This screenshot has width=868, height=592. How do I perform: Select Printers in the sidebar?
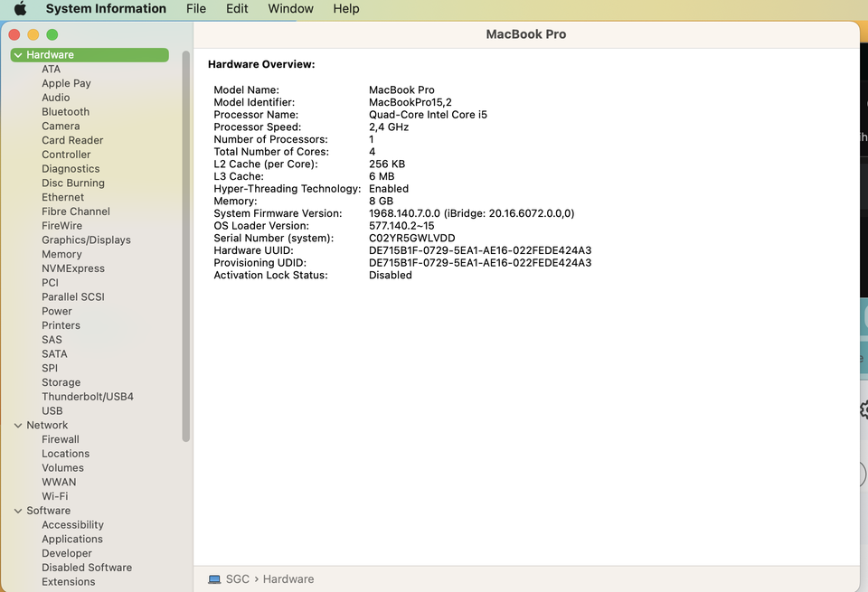(x=61, y=325)
